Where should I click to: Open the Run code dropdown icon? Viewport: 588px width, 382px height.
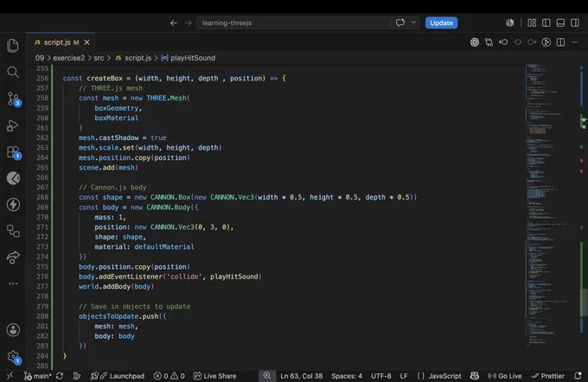coord(546,42)
